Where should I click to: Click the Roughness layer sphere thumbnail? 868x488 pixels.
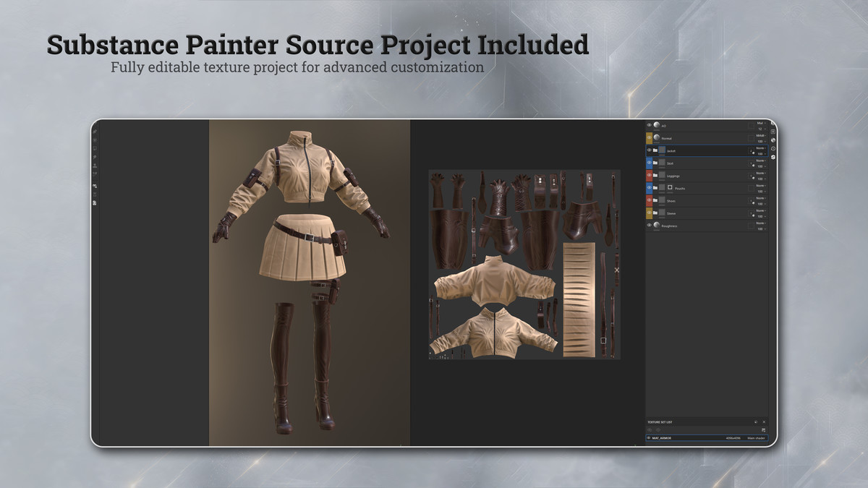pos(657,225)
